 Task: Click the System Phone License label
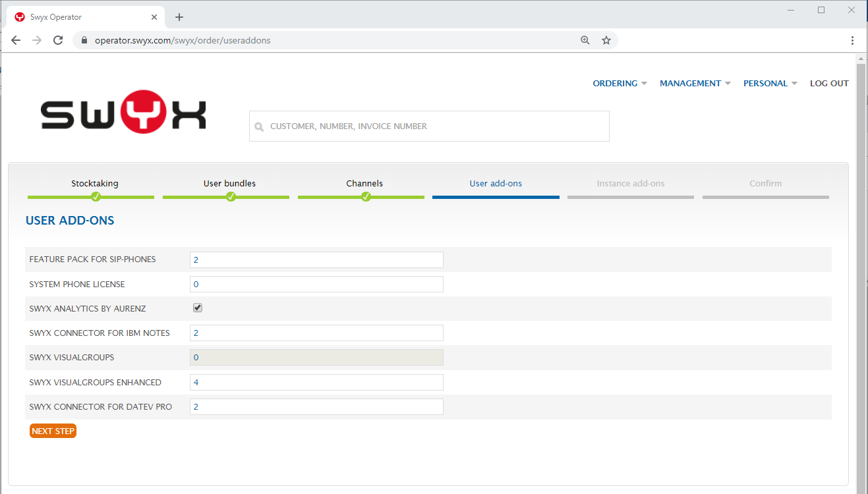[x=77, y=284]
